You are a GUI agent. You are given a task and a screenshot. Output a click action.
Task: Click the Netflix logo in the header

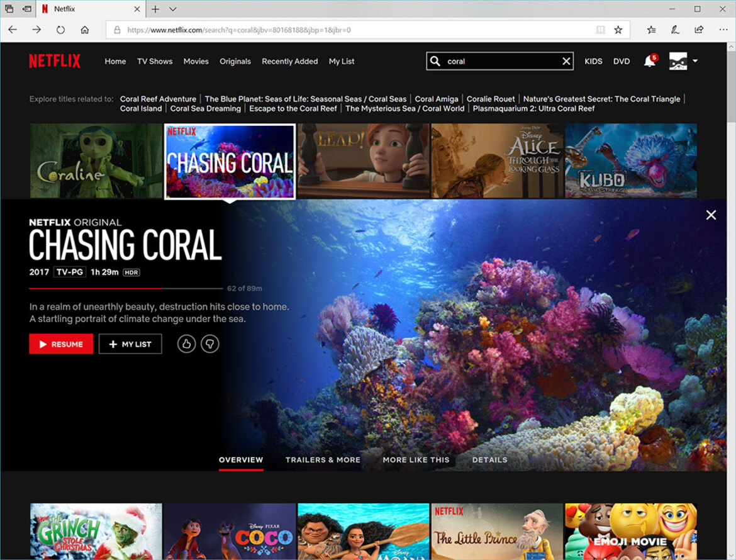(55, 61)
